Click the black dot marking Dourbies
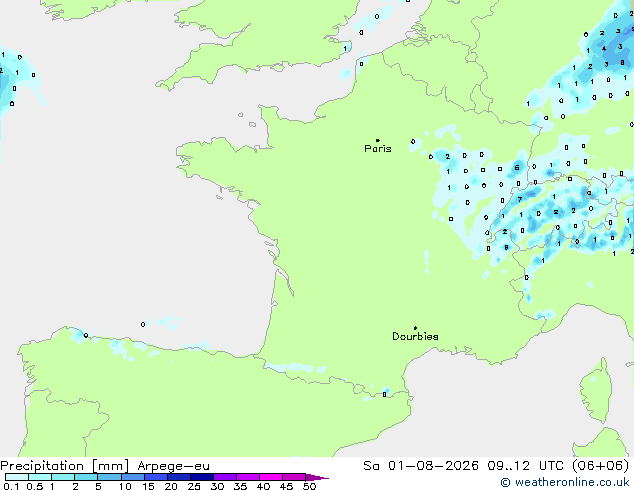Screen dimensions: 634x490 click(415, 328)
